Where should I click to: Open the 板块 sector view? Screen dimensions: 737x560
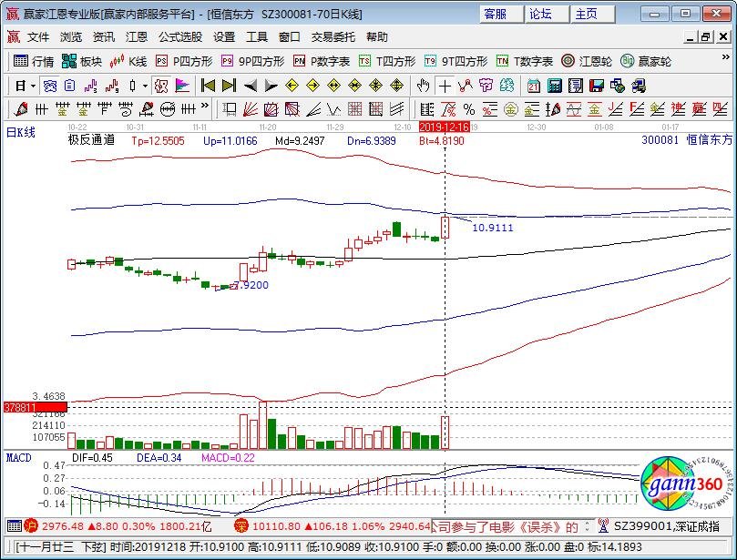tap(82, 61)
